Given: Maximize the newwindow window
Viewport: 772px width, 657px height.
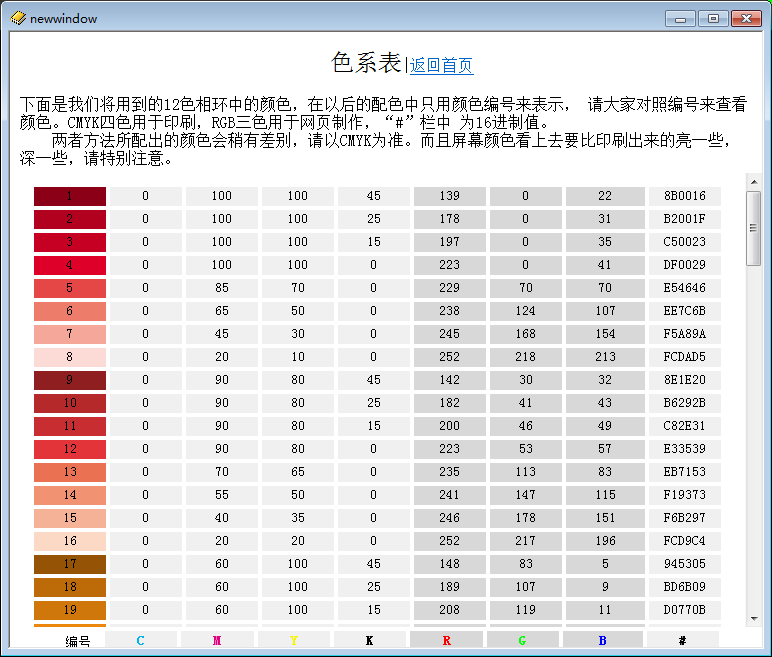Looking at the screenshot, I should [713, 18].
